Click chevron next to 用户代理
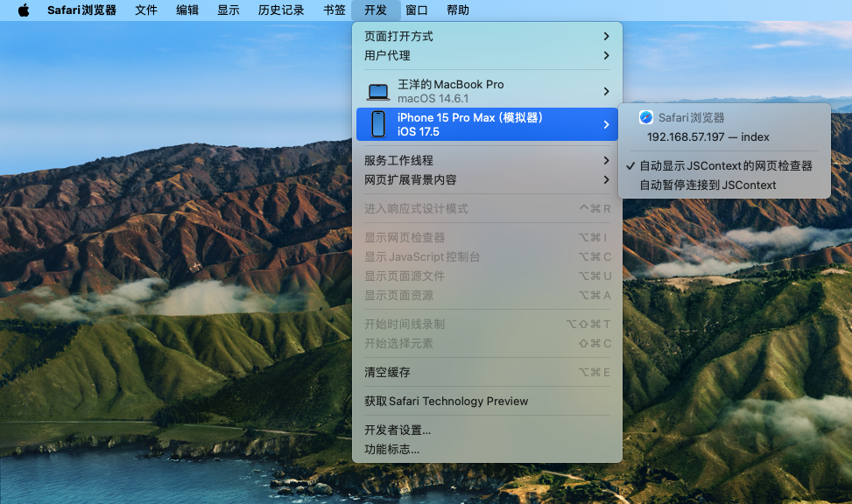Image resolution: width=852 pixels, height=504 pixels. [x=607, y=55]
